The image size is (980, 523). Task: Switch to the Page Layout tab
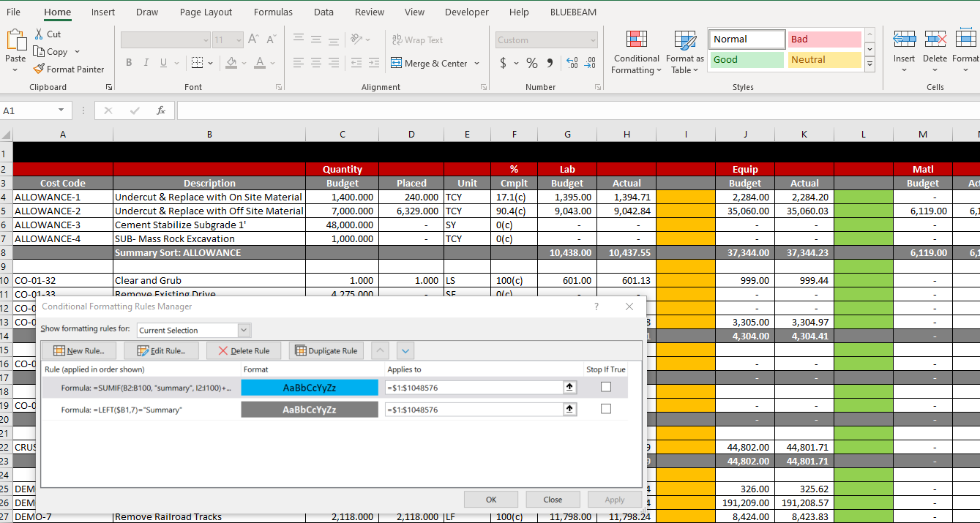tap(206, 12)
